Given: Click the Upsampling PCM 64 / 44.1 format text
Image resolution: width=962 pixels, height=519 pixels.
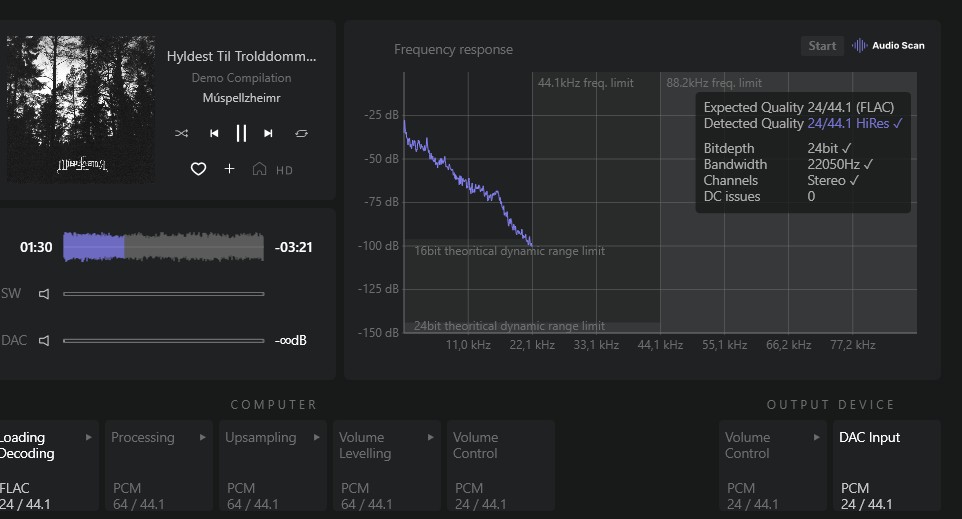Looking at the screenshot, I should pos(253,496).
